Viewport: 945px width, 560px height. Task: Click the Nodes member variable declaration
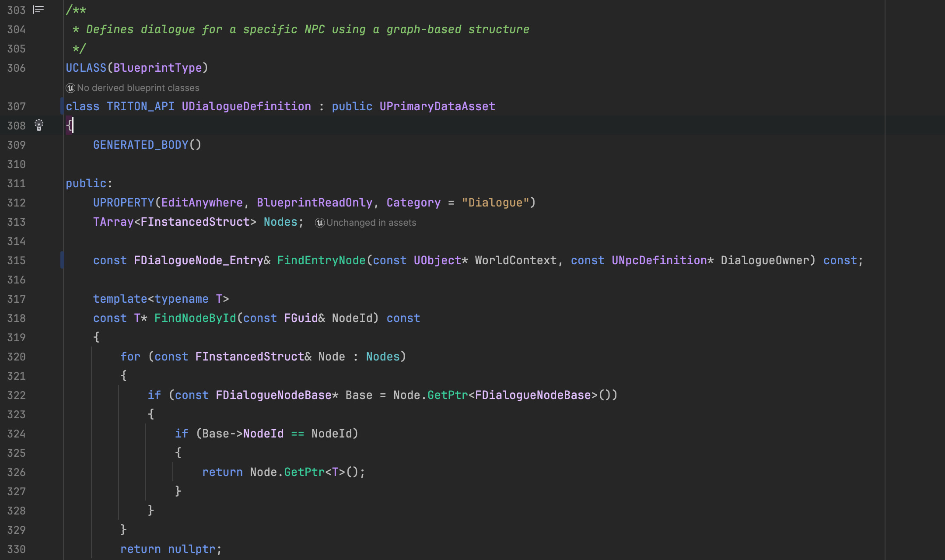click(280, 222)
